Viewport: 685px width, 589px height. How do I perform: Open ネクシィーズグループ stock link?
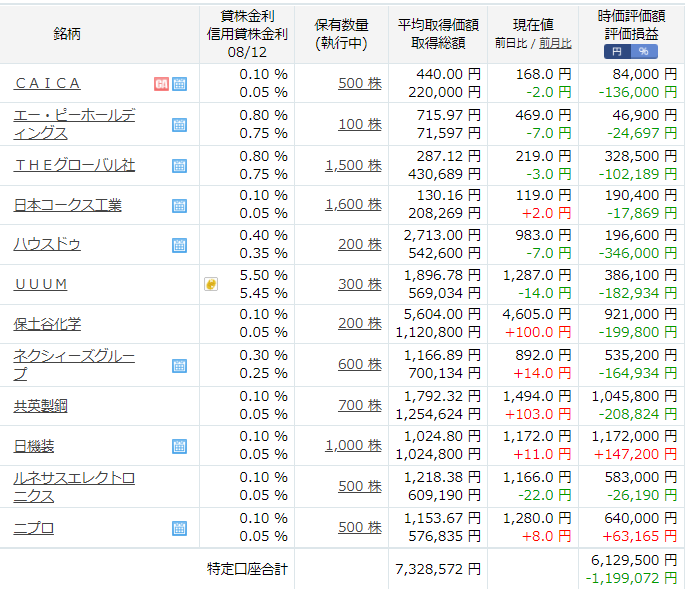click(74, 365)
